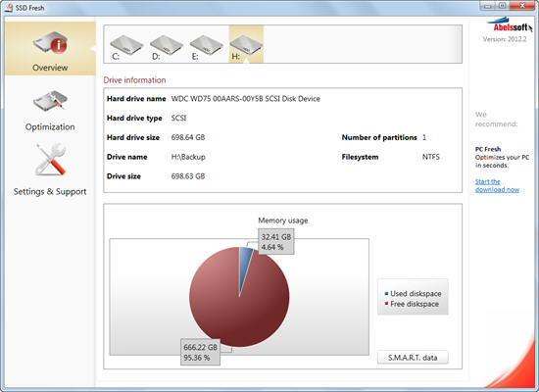
Task: Click the Used diskspace legend swatch
Action: (x=386, y=294)
